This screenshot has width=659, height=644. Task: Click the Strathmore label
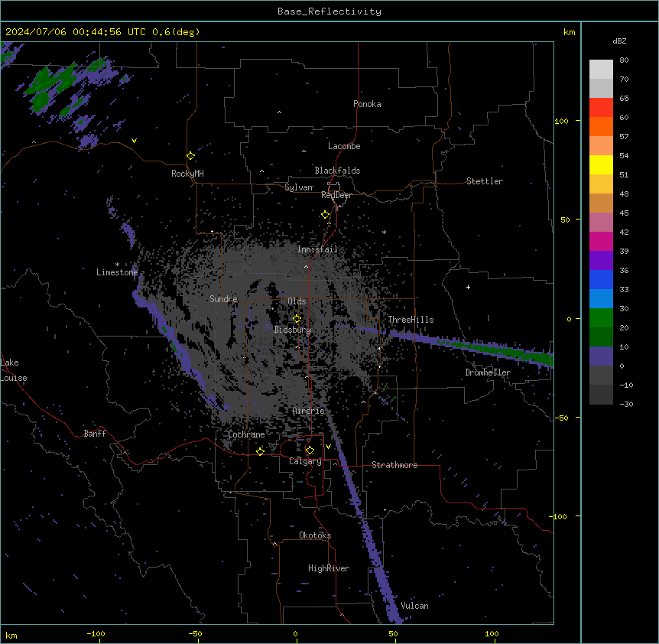[394, 465]
